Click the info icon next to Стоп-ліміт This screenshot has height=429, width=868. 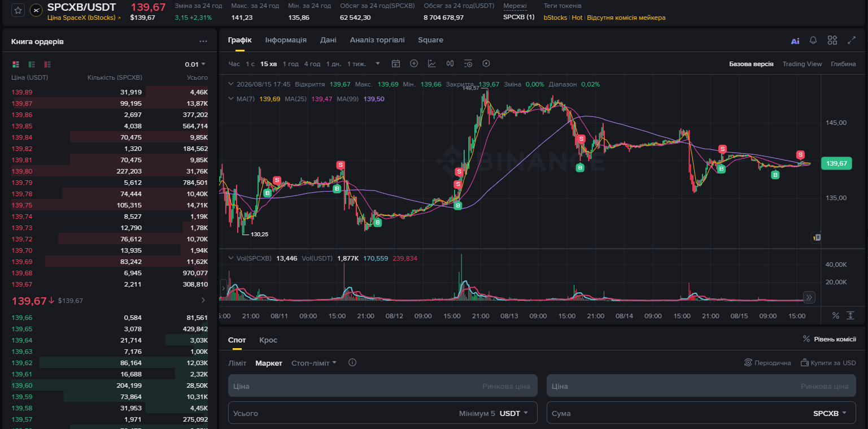click(x=352, y=362)
